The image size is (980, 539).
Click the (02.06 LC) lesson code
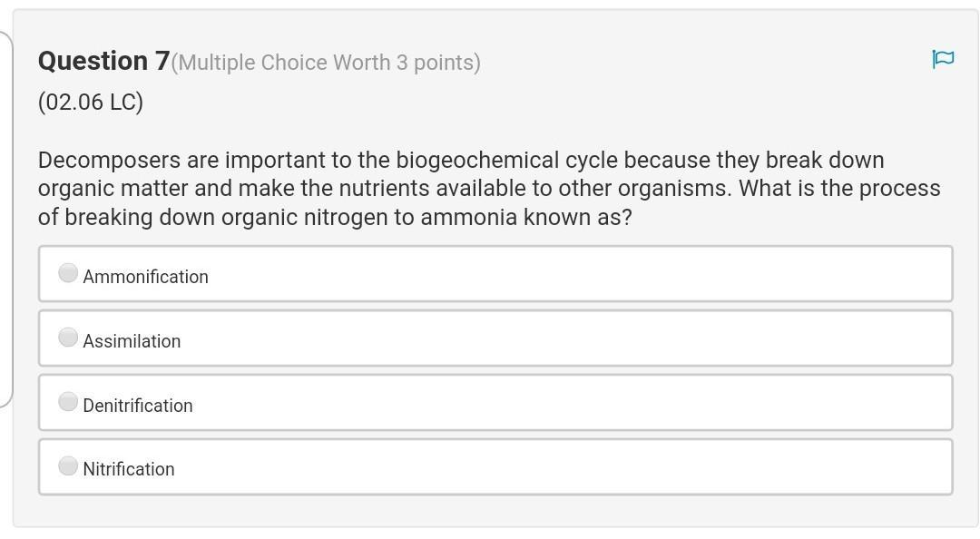pos(91,102)
